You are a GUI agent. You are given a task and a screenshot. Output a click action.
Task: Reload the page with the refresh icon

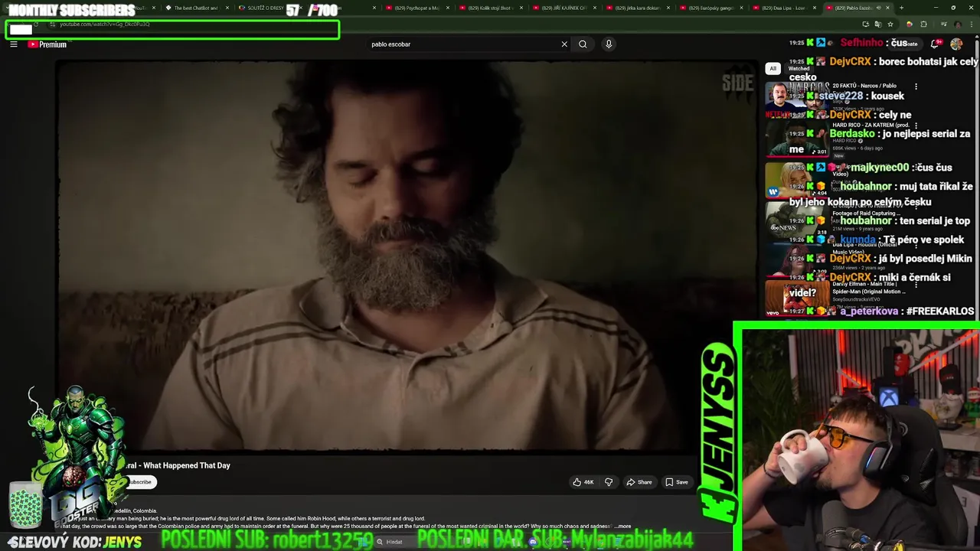click(x=35, y=24)
